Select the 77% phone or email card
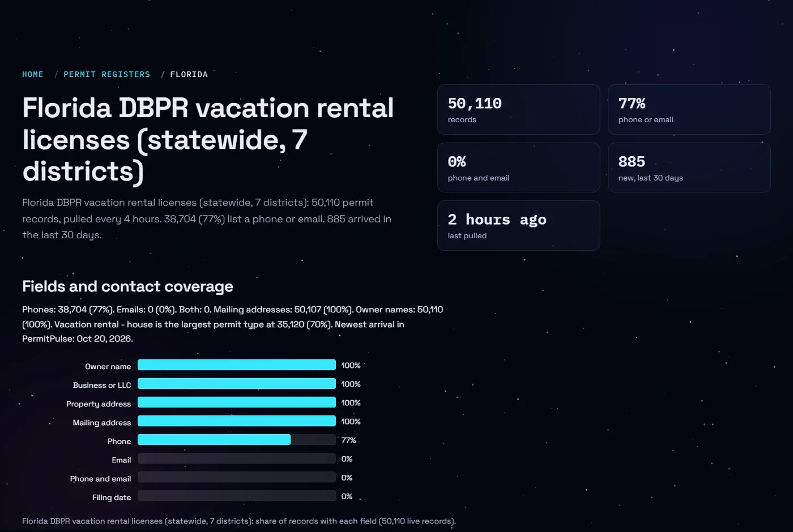This screenshot has height=532, width=793. [x=689, y=109]
